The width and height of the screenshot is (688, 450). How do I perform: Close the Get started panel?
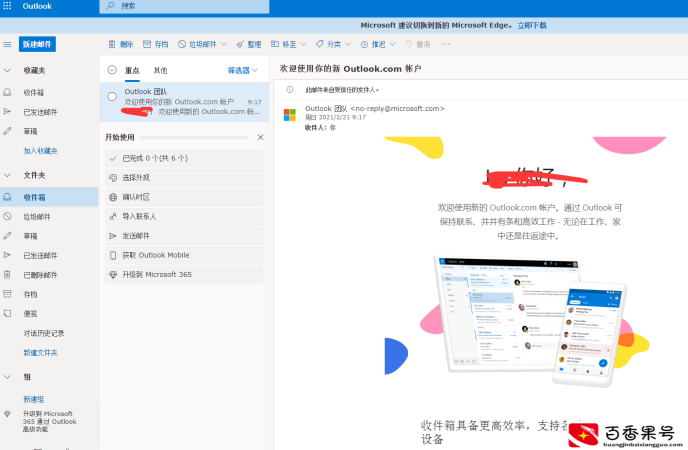pyautogui.click(x=260, y=137)
